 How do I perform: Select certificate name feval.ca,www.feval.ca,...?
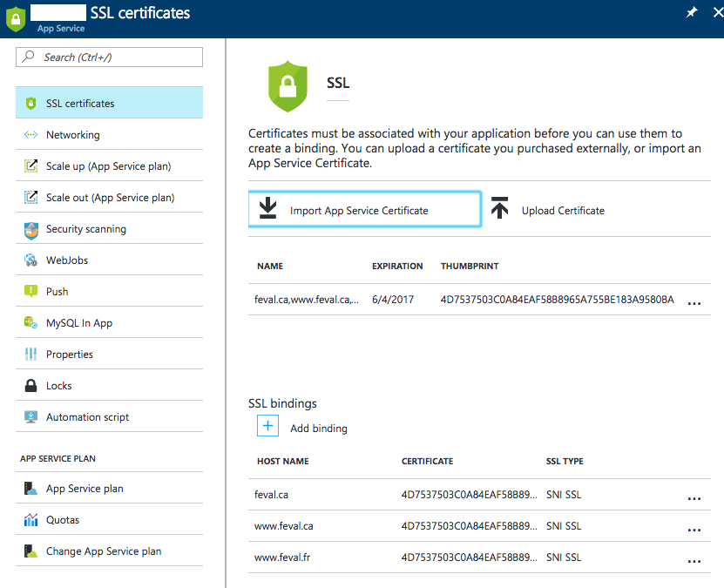pyautogui.click(x=306, y=300)
